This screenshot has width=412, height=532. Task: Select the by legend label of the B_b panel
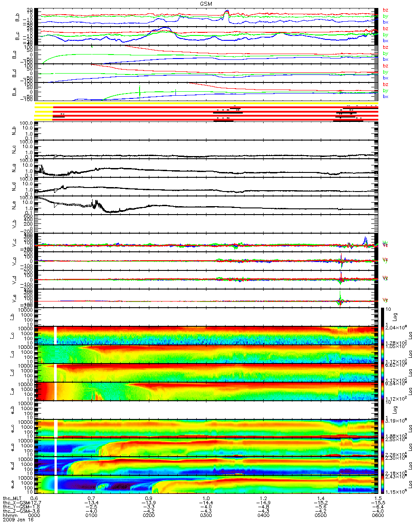[x=385, y=16]
